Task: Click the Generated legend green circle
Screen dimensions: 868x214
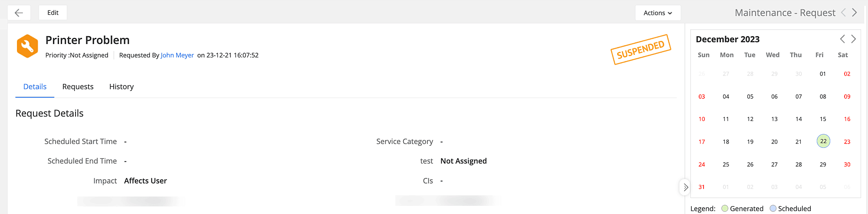Action: 724,208
